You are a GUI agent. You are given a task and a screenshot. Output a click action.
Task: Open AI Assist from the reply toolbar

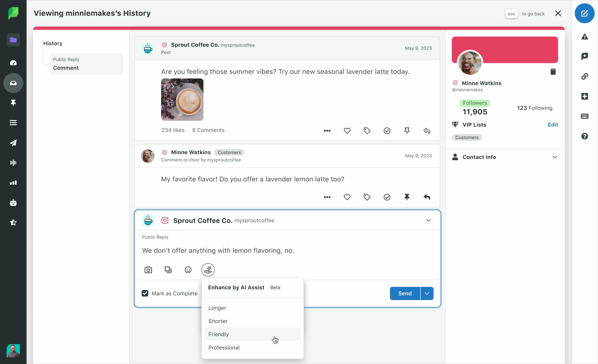tap(208, 270)
